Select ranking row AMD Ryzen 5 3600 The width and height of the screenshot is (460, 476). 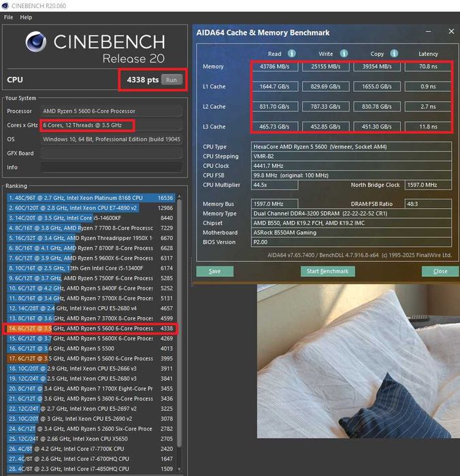click(91, 398)
